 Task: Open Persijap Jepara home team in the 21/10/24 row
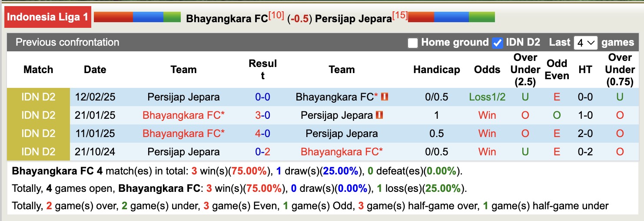click(x=183, y=152)
